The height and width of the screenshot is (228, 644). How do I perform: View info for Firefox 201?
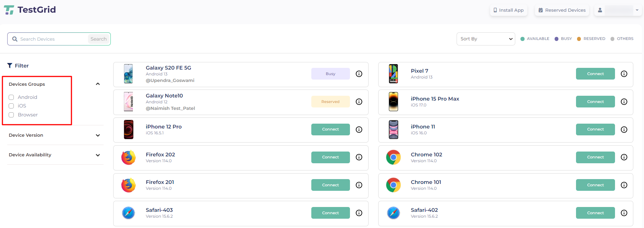click(x=359, y=185)
